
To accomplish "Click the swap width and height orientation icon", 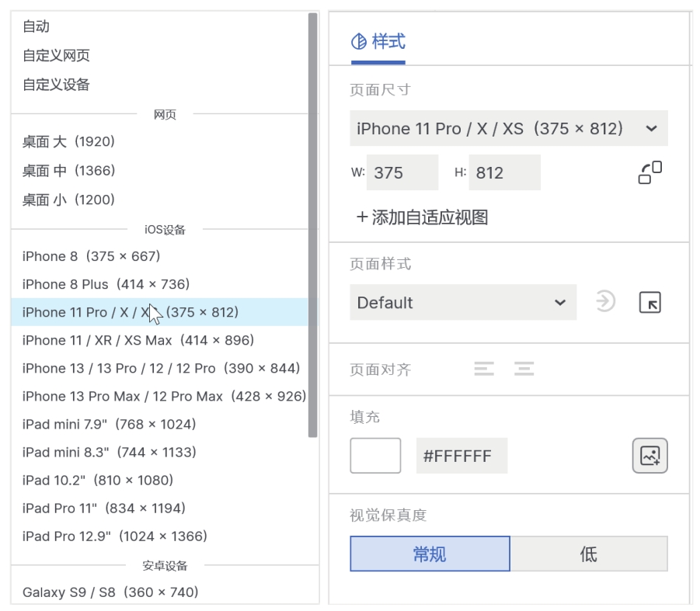I will 650,172.
